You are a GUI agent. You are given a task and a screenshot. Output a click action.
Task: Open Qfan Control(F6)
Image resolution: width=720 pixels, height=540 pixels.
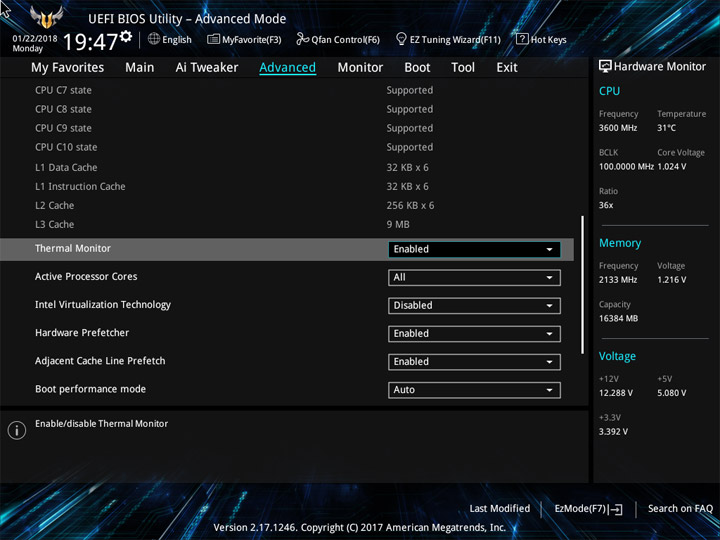tap(338, 39)
